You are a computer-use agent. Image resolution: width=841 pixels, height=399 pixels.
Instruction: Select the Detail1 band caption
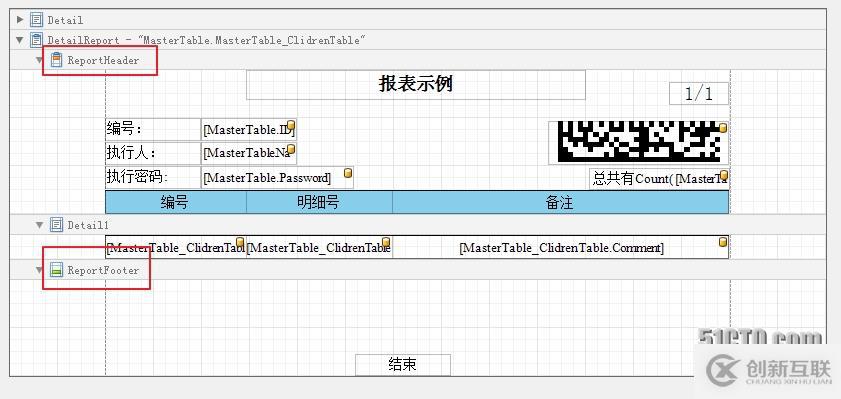coord(88,225)
